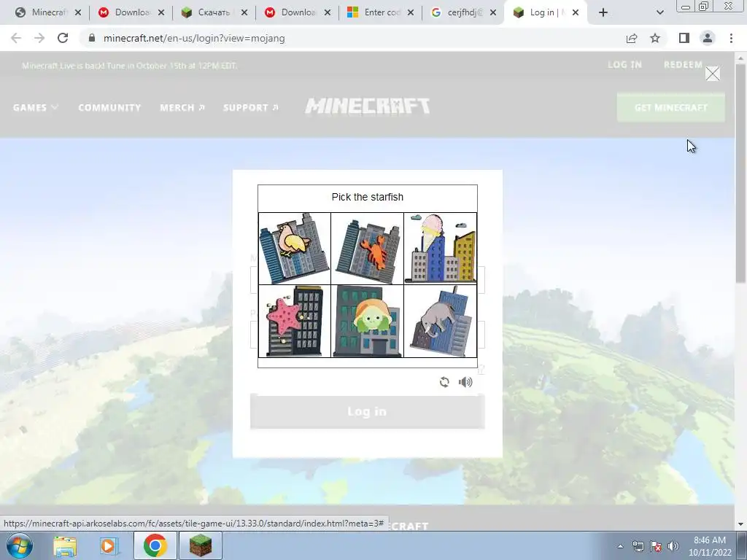
Task: Open the Action Center flag icon
Action: coord(656,546)
